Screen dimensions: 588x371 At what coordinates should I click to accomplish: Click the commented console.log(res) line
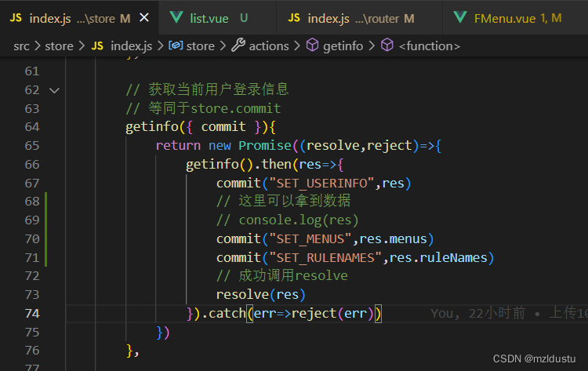coord(287,220)
